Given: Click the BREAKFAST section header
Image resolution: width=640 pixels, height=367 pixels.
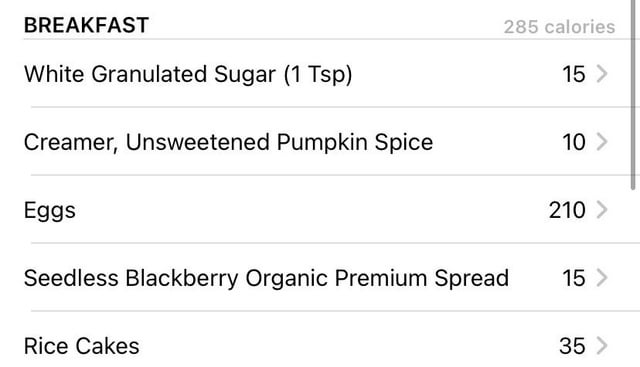Looking at the screenshot, I should [86, 25].
